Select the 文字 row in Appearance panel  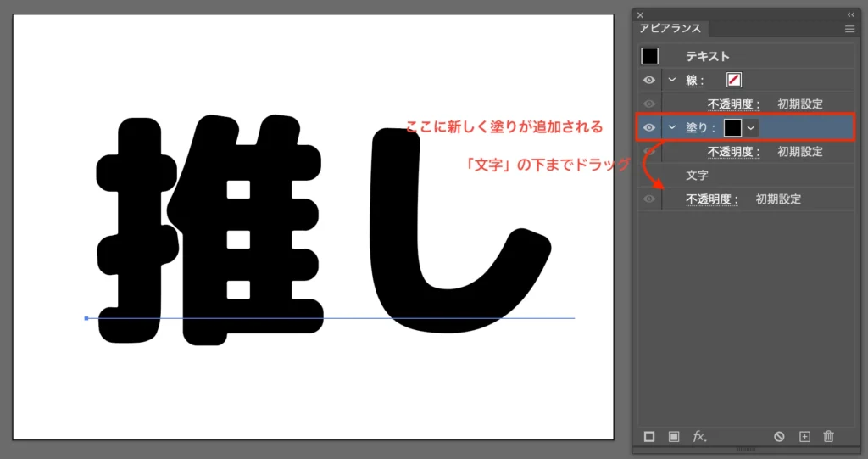point(746,175)
